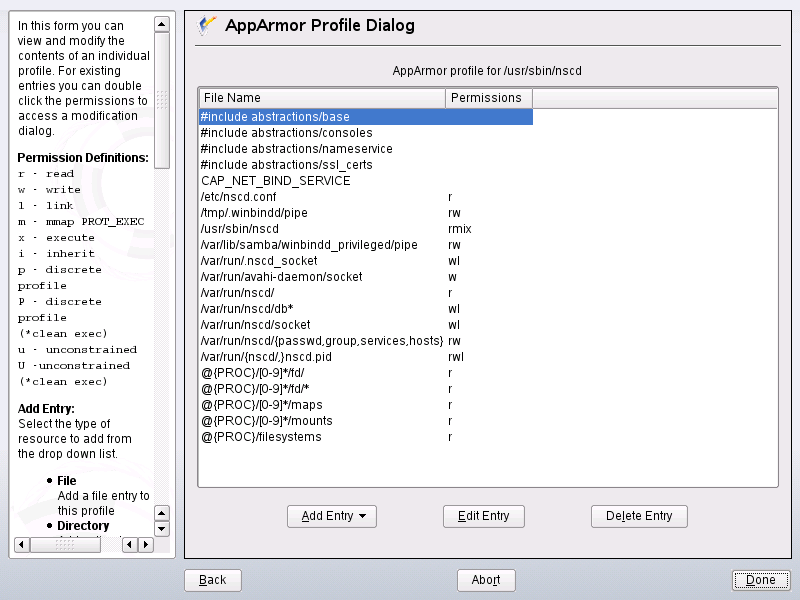800x600 pixels.
Task: Click the right arrow of the horizontal scrollbar
Action: pos(146,545)
